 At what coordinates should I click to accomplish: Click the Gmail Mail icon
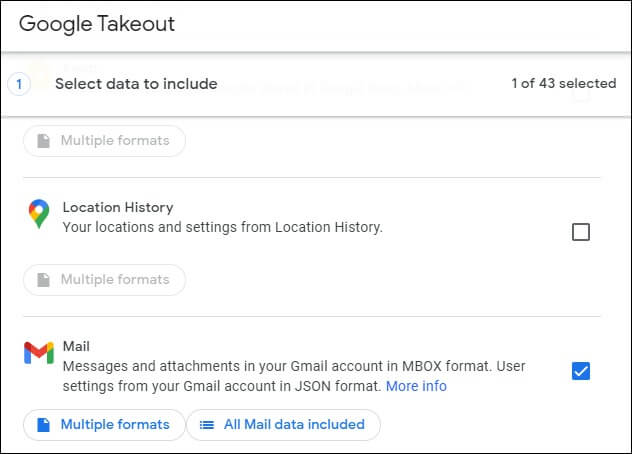(x=39, y=353)
